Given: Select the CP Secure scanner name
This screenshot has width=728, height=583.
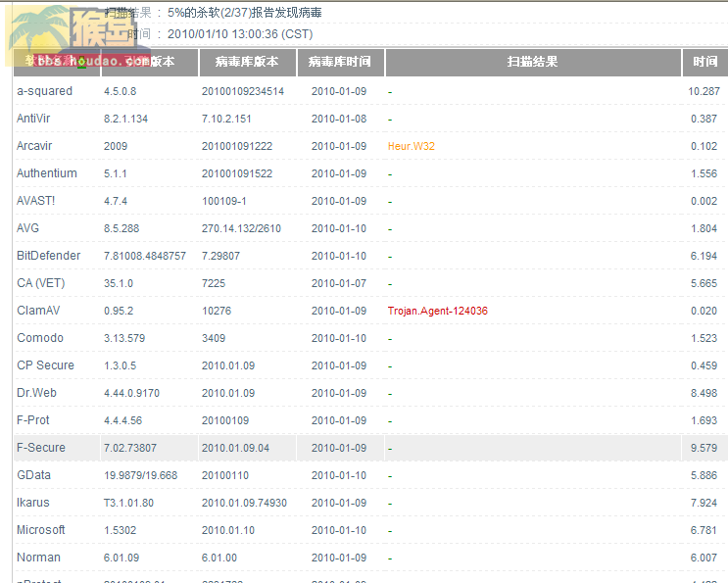Looking at the screenshot, I should point(45,364).
